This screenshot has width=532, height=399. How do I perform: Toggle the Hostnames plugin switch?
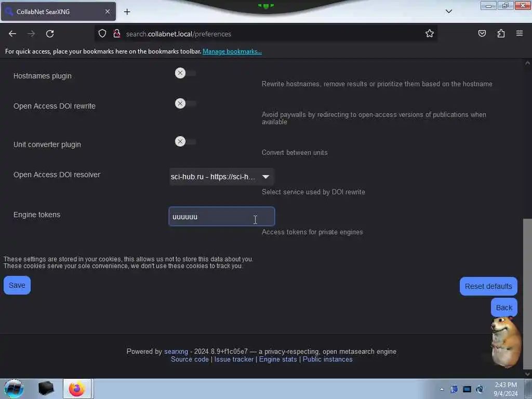(185, 73)
